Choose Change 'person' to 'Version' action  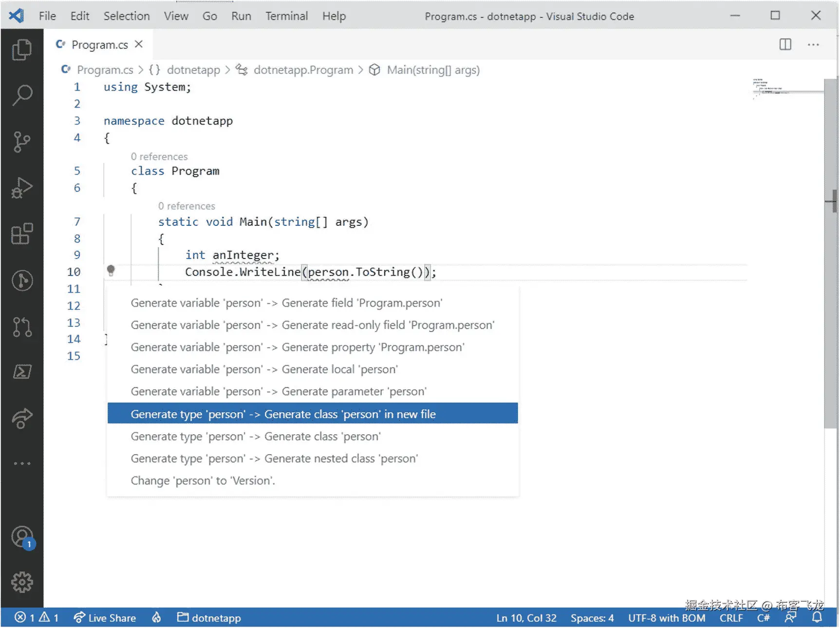[x=313, y=481]
